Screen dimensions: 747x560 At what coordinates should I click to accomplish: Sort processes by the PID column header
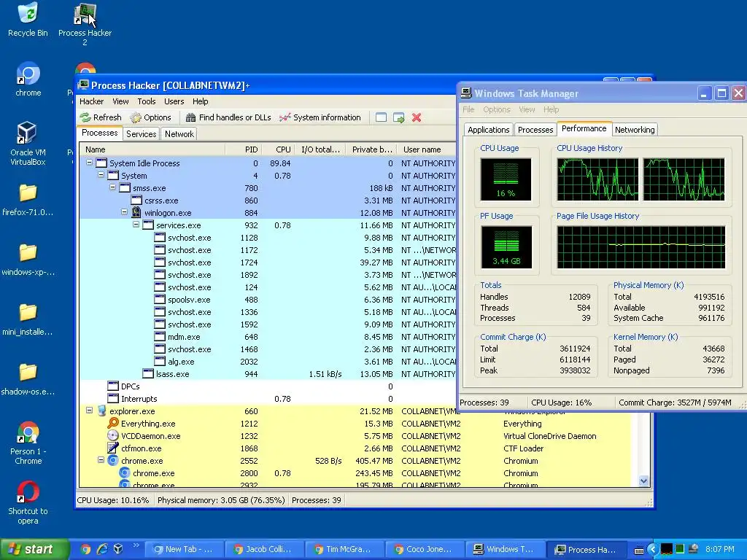(x=243, y=149)
